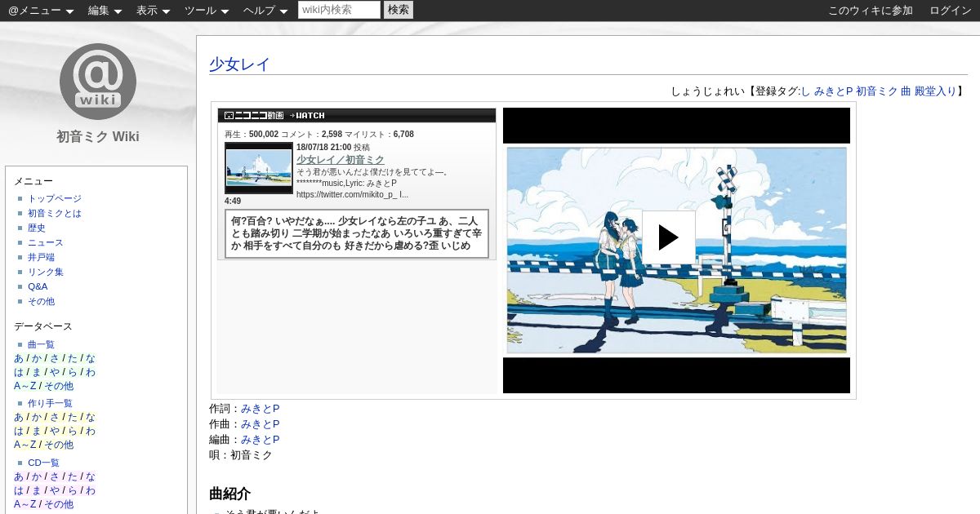Select その他 index under 作り手一覧
Screen dimensions: 980x514
[59, 445]
